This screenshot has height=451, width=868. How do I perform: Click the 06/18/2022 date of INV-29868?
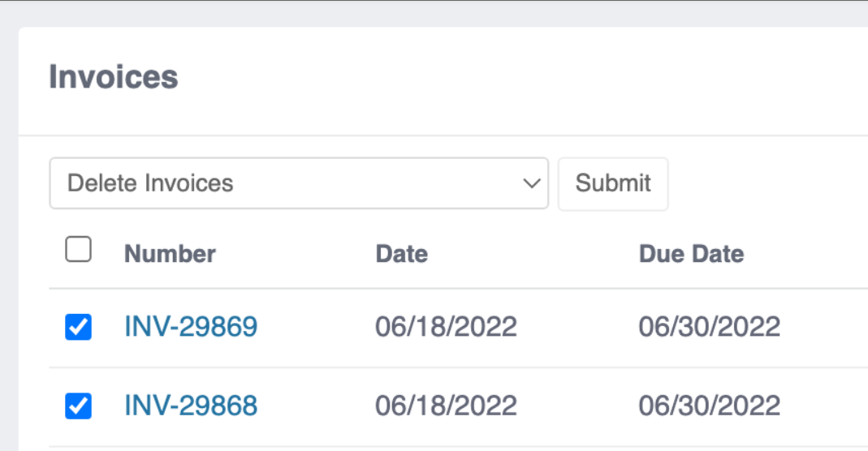coord(446,405)
